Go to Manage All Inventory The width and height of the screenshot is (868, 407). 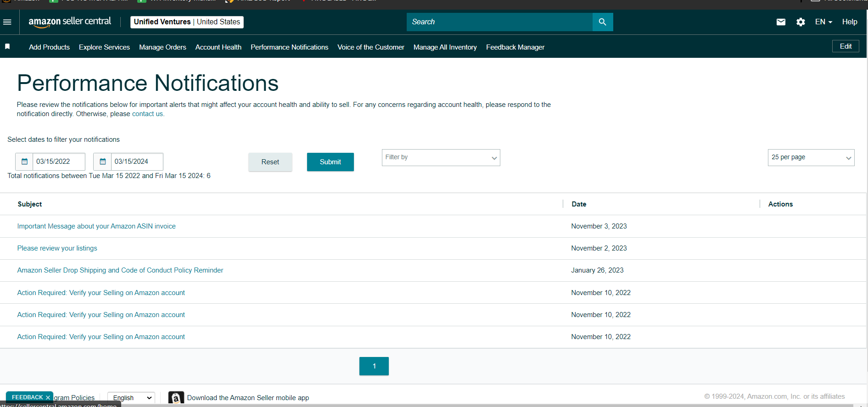[x=445, y=47]
